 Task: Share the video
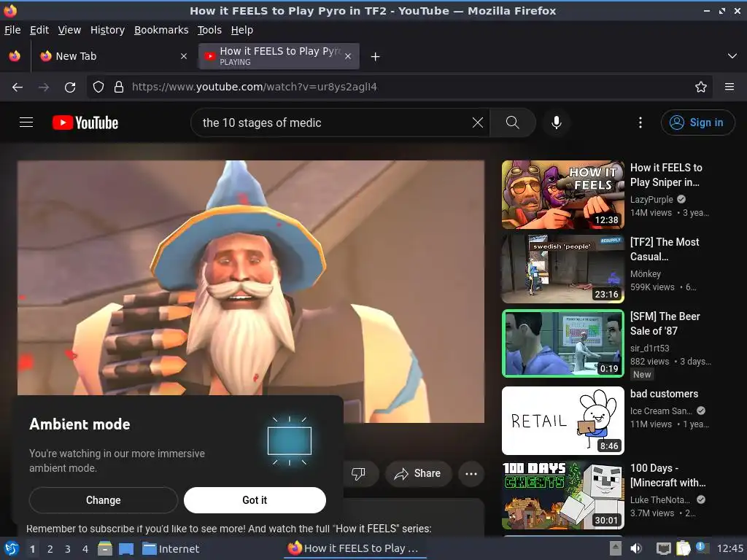click(x=418, y=473)
